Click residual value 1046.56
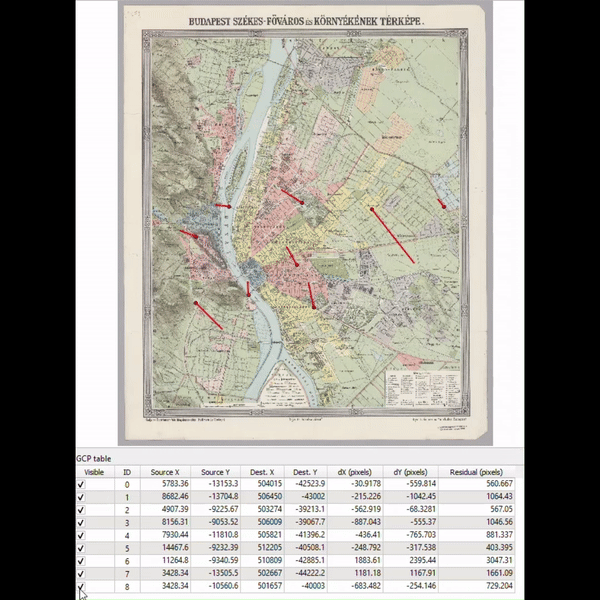The image size is (600, 600). 499,522
